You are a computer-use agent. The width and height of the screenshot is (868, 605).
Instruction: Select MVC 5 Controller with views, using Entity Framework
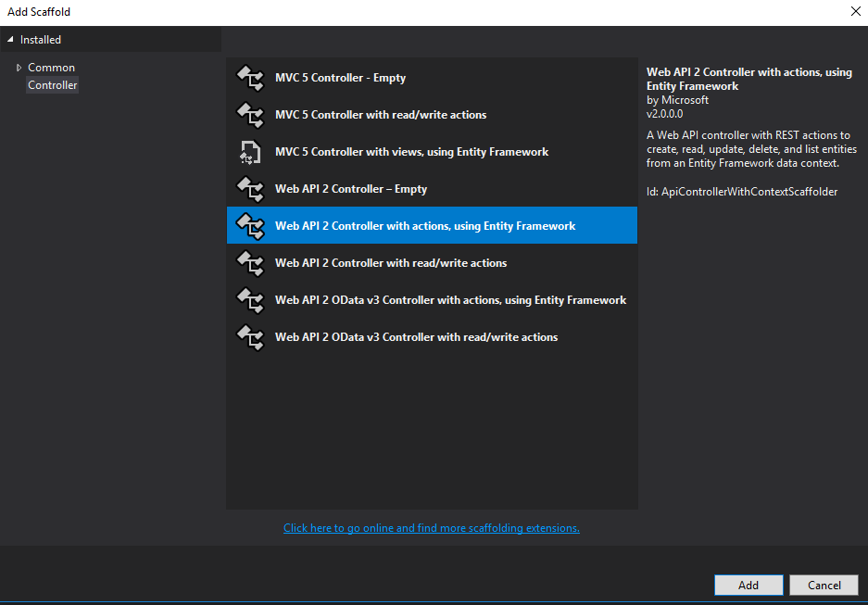point(411,152)
